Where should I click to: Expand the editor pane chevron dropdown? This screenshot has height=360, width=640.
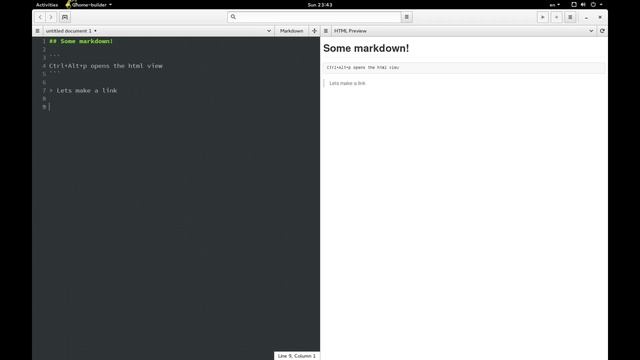pos(269,31)
